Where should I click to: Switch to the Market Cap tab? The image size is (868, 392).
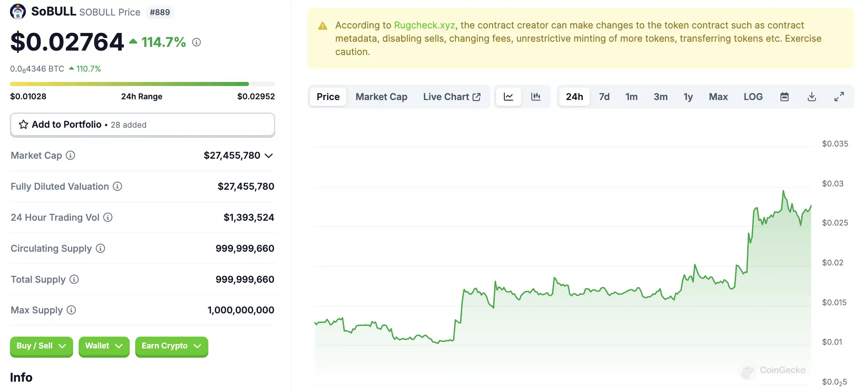coord(381,97)
